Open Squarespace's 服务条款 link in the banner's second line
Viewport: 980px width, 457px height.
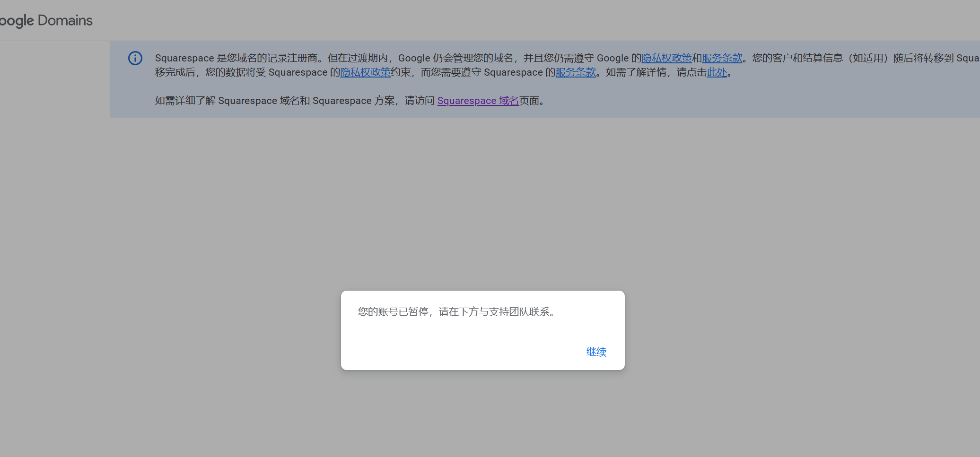(x=576, y=72)
